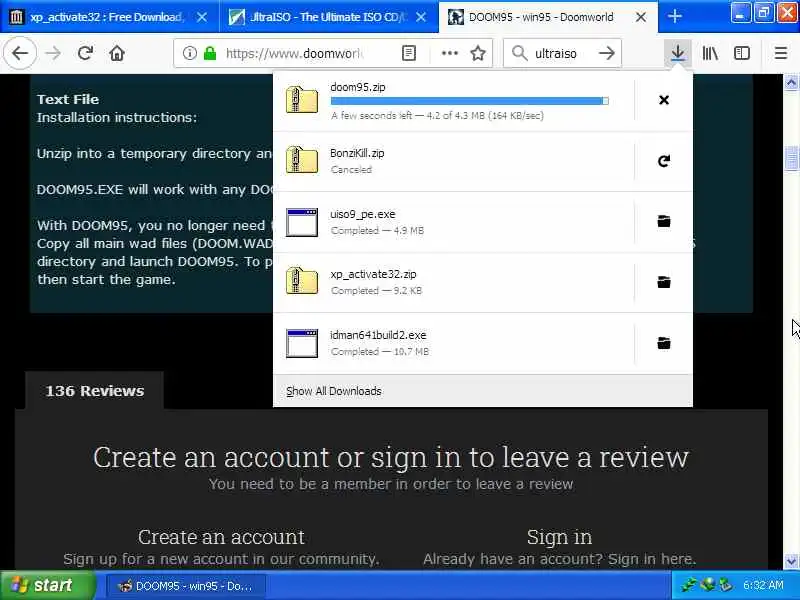Click the forward navigation arrow
The height and width of the screenshot is (600, 800).
[x=53, y=53]
